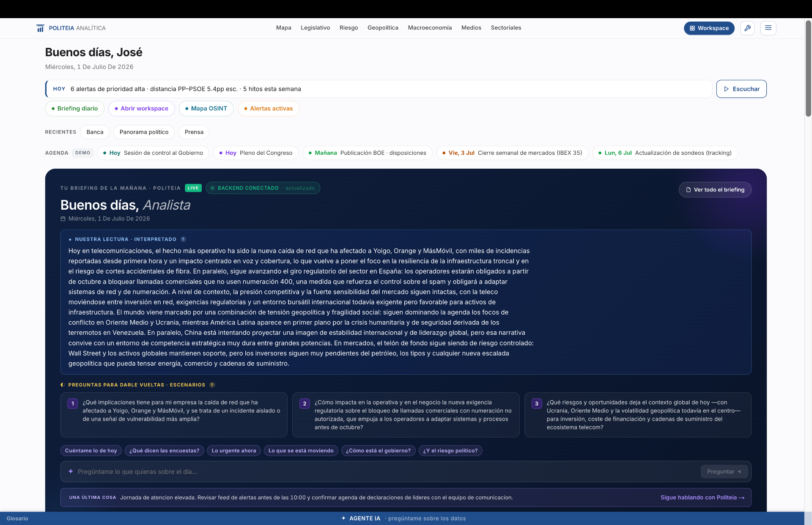Open the Briefing diario shortcut

[74, 109]
